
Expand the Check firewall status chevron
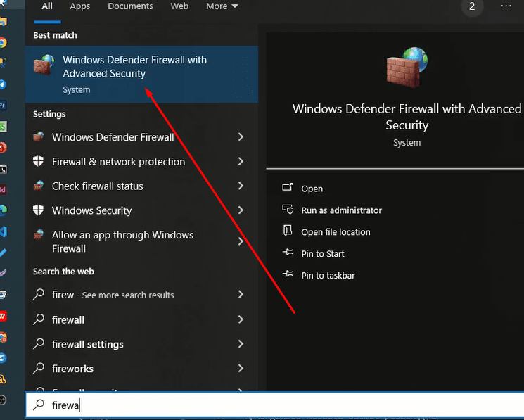click(241, 186)
